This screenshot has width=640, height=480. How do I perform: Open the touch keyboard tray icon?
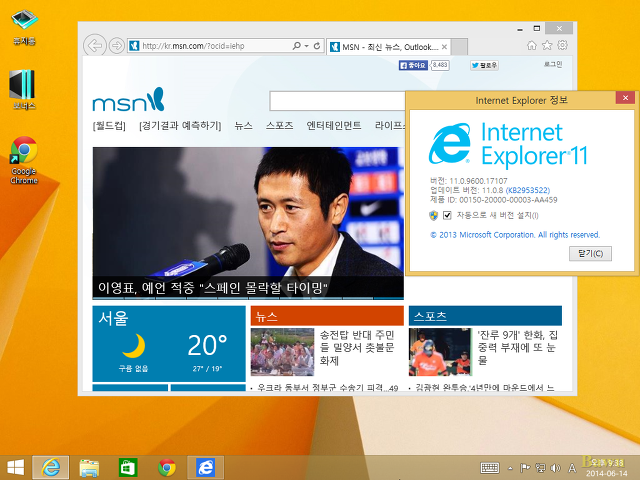(490, 468)
